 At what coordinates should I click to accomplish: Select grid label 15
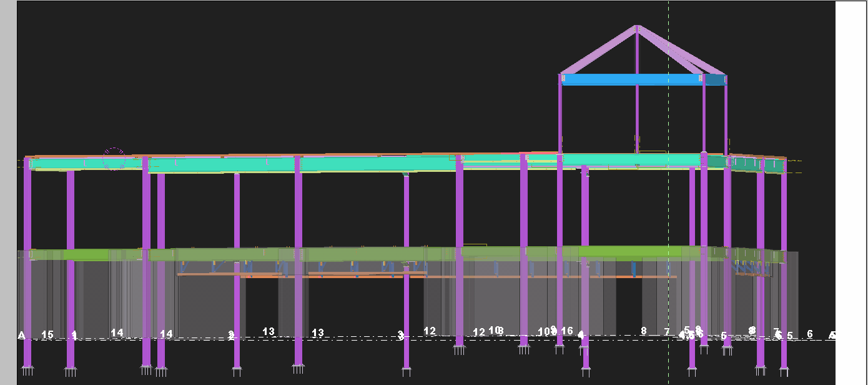click(x=47, y=334)
